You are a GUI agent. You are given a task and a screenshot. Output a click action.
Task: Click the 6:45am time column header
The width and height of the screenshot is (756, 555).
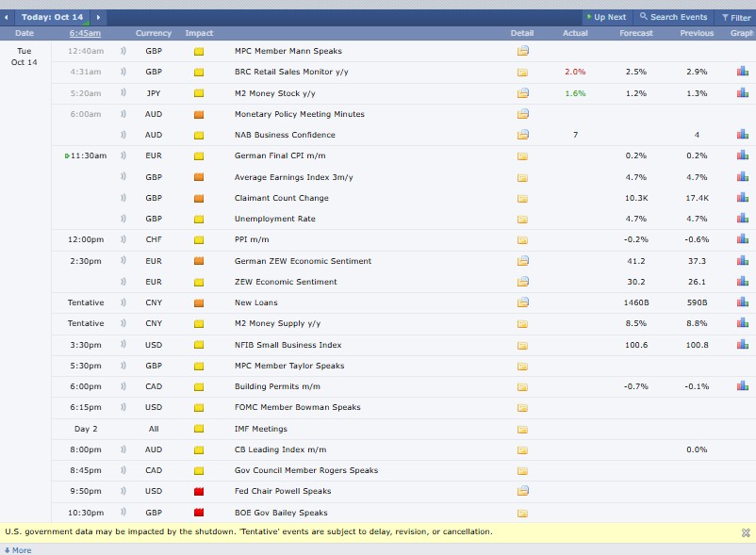(x=85, y=33)
